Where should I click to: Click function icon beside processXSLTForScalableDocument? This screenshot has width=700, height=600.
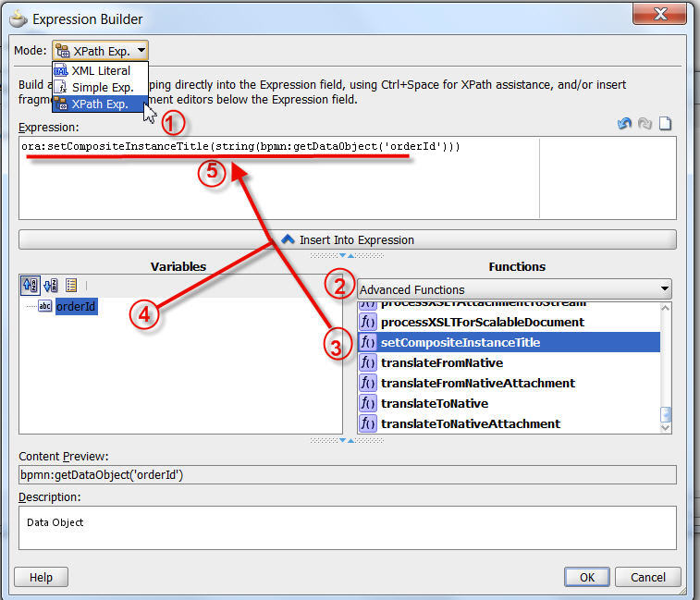click(x=368, y=322)
